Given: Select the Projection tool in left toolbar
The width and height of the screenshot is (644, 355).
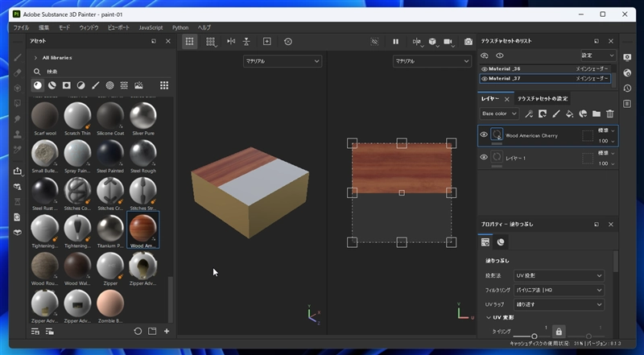Looking at the screenshot, I should 17,88.
